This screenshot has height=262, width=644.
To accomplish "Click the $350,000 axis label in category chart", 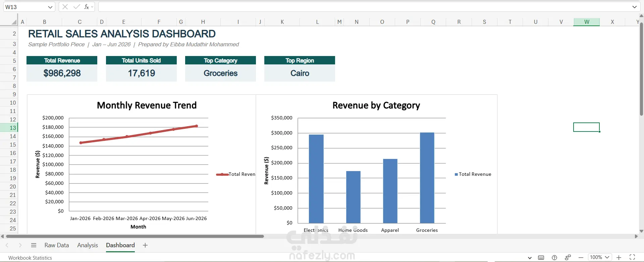I will point(282,118).
